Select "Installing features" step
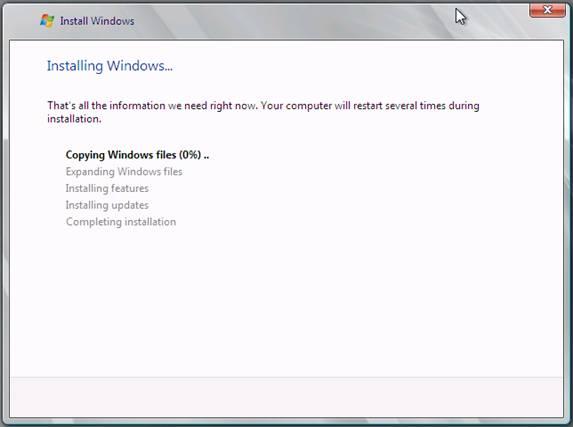Screen dimensions: 573x427 107,189
